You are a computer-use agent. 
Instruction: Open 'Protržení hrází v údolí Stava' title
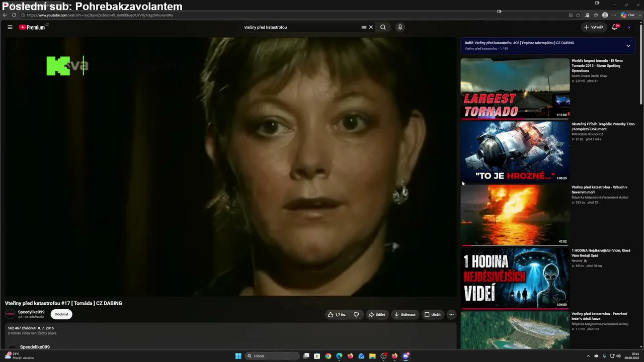599,316
